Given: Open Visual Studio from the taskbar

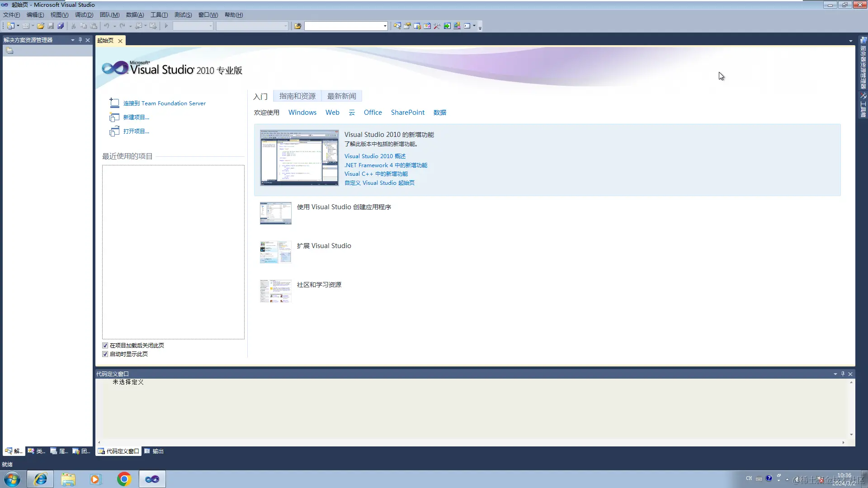Looking at the screenshot, I should tap(152, 479).
